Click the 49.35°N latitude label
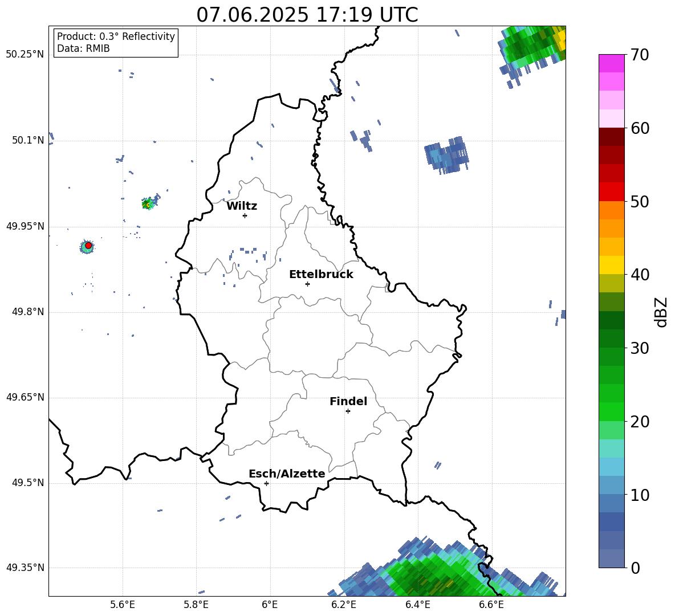This screenshot has width=675, height=616. click(25, 568)
